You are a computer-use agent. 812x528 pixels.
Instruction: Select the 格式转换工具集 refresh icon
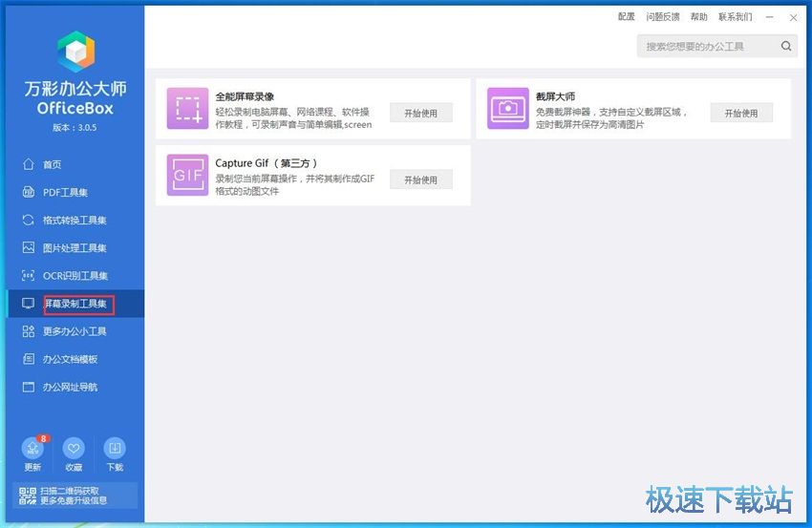click(x=29, y=220)
